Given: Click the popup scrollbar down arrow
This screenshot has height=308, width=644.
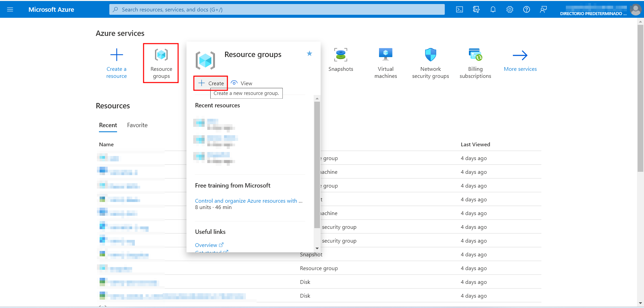Looking at the screenshot, I should tap(317, 248).
